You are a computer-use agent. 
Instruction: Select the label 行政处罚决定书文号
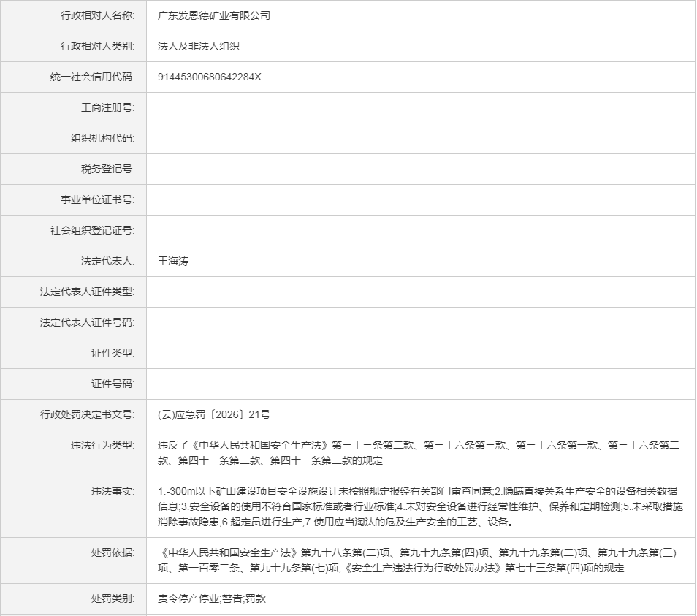[x=87, y=414]
